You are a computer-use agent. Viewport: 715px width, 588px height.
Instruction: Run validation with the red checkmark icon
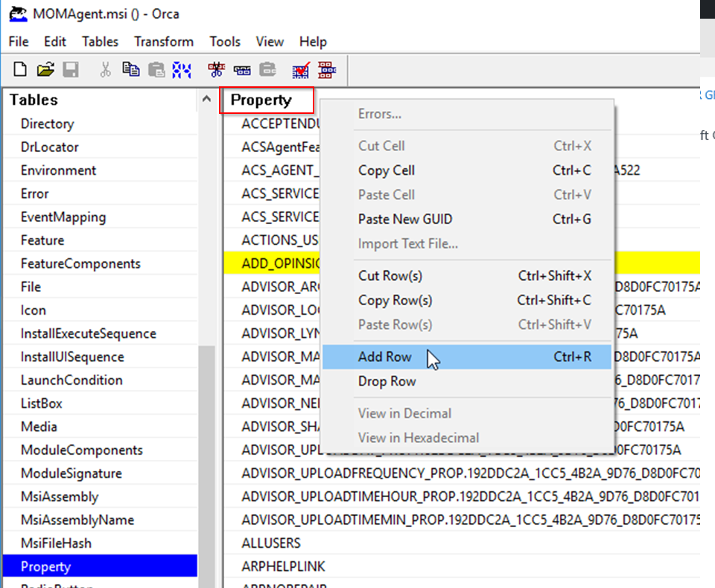pyautogui.click(x=300, y=70)
